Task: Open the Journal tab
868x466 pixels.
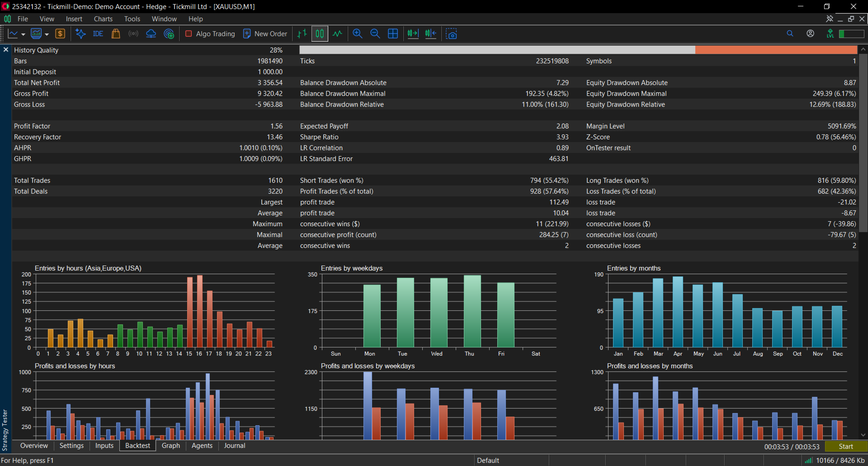Action: 235,446
